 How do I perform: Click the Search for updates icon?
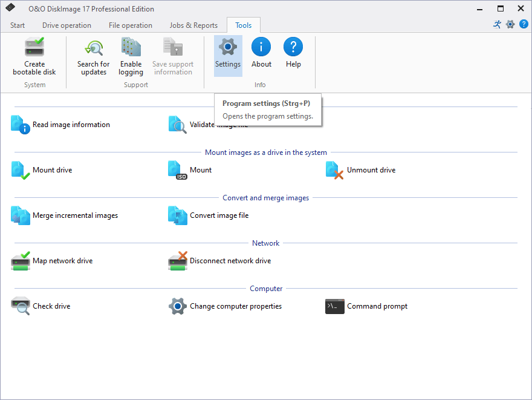pos(94,48)
